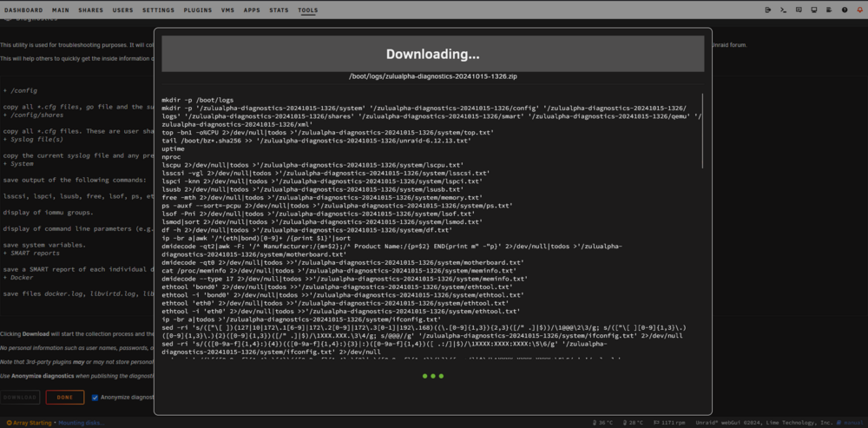Click the 28 °C temperature indicator

(634, 423)
